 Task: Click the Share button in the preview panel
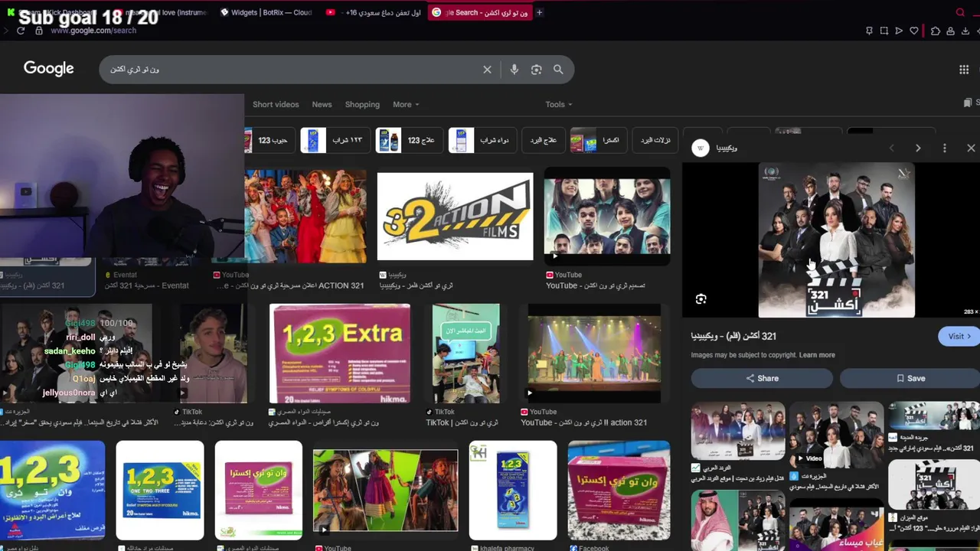coord(762,378)
